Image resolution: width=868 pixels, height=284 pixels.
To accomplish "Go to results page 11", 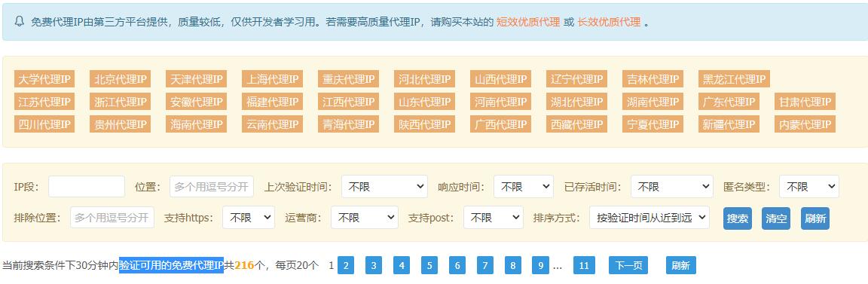I will 584,266.
